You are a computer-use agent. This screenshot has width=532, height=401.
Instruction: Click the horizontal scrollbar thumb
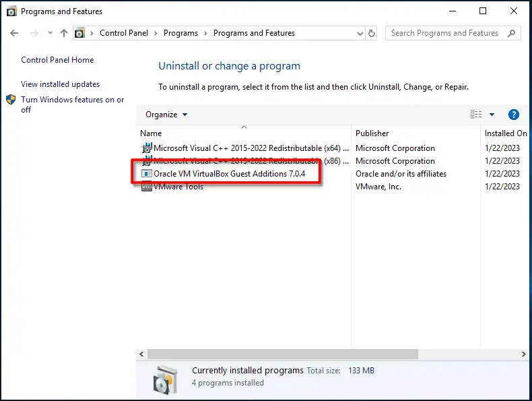[283, 354]
